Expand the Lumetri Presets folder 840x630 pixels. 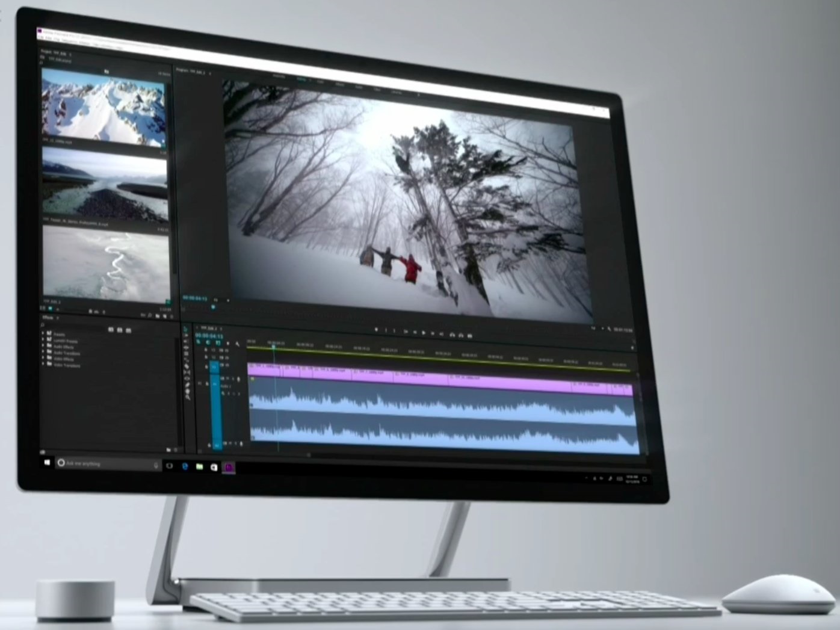65,341
